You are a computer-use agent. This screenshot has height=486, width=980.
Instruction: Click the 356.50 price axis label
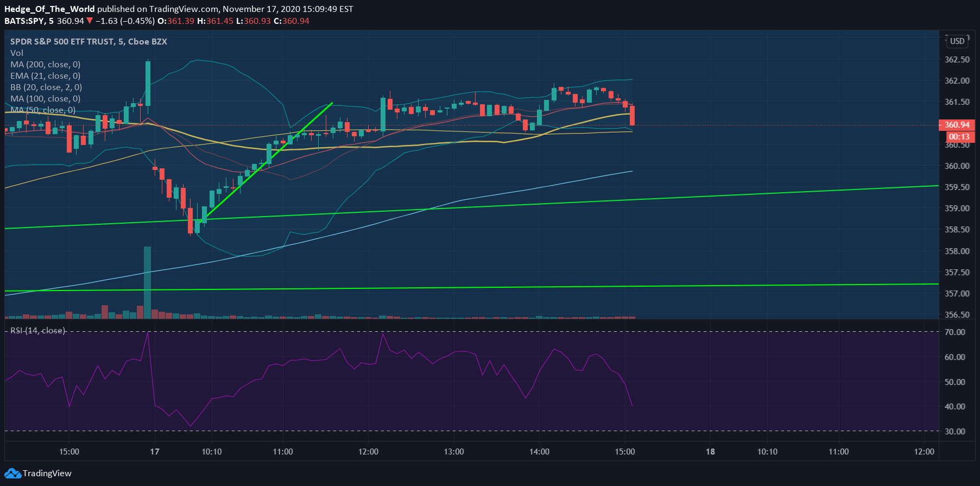point(957,315)
